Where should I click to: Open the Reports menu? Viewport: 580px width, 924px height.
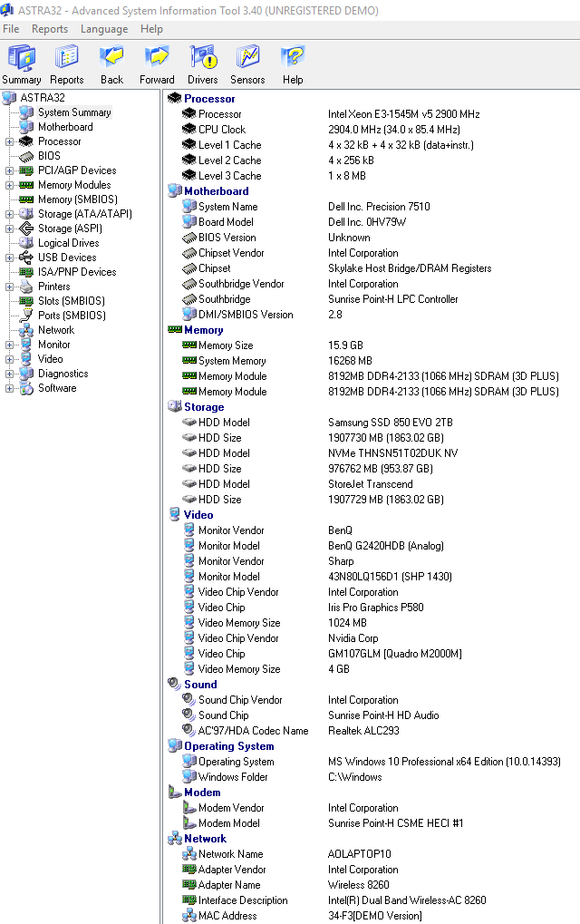pos(50,29)
